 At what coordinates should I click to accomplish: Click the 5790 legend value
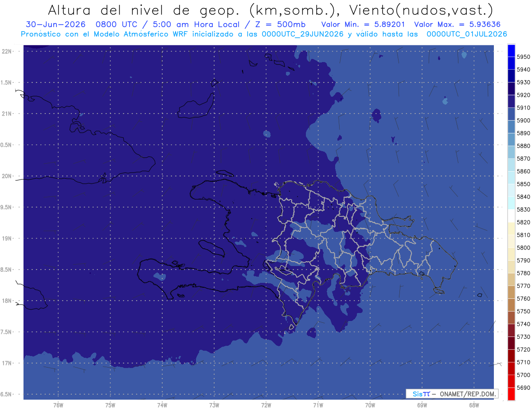[x=524, y=260]
